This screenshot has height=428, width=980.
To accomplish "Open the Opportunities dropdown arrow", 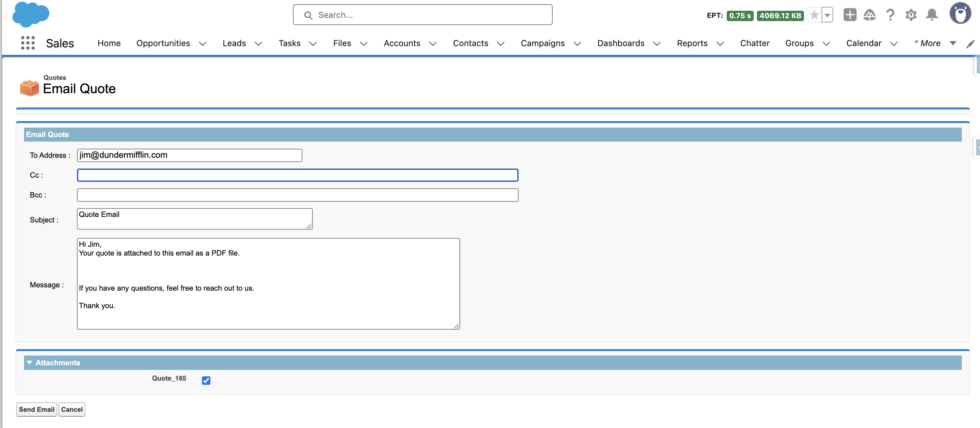I will (x=203, y=44).
